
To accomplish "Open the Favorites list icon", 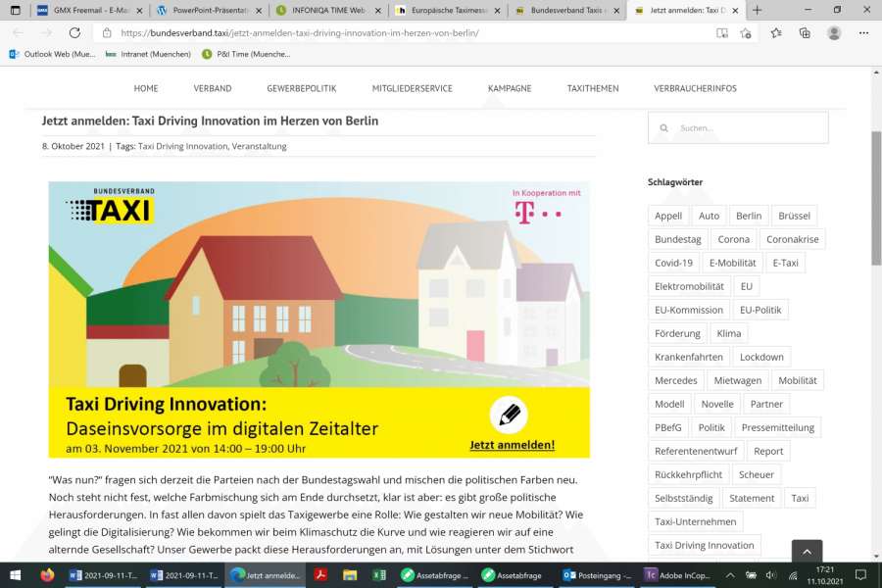I will point(776,33).
